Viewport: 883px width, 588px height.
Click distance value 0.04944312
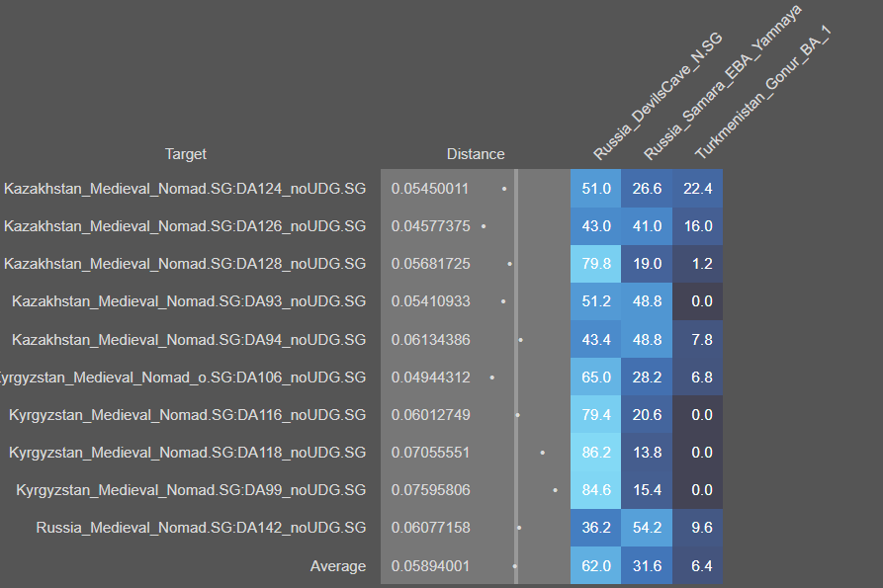430,378
